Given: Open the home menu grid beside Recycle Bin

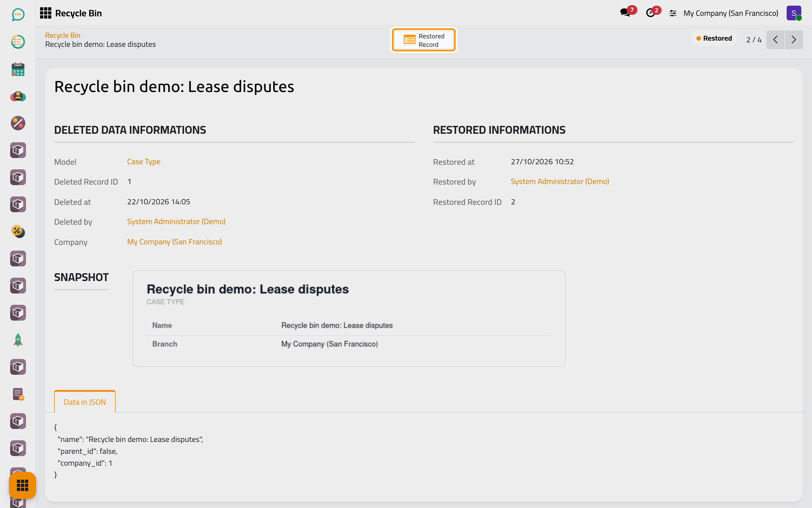Looking at the screenshot, I should (45, 13).
